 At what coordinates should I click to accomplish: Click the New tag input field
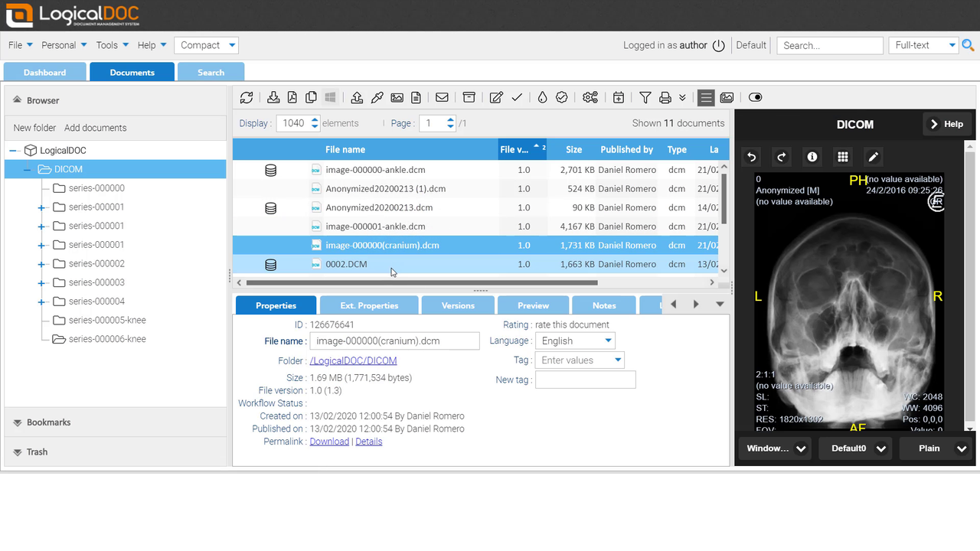coord(585,379)
